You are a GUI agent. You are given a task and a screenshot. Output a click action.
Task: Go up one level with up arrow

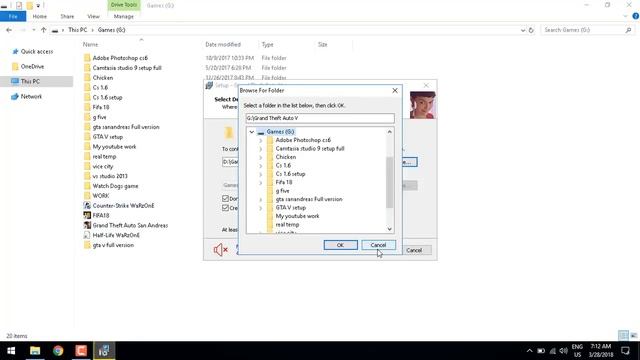click(44, 30)
